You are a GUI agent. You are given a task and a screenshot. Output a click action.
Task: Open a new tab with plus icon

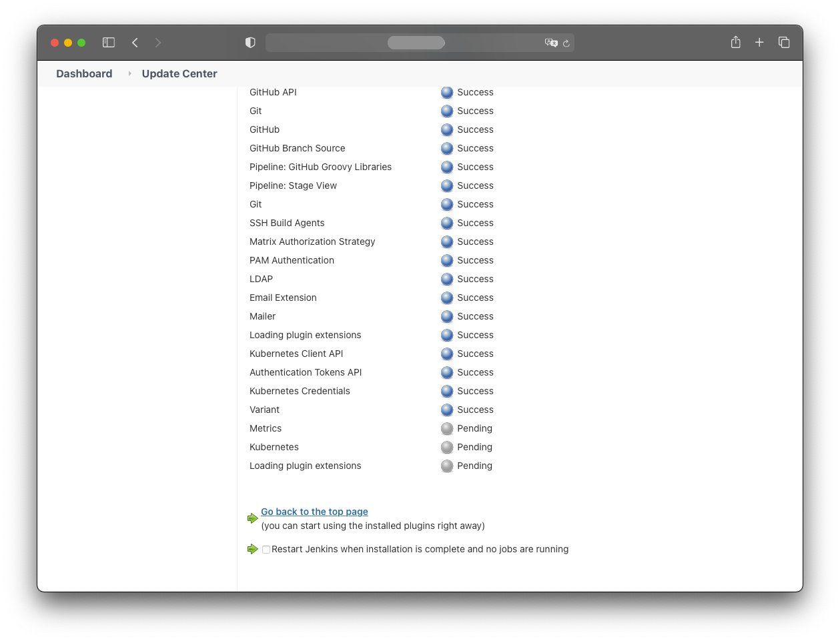click(759, 43)
